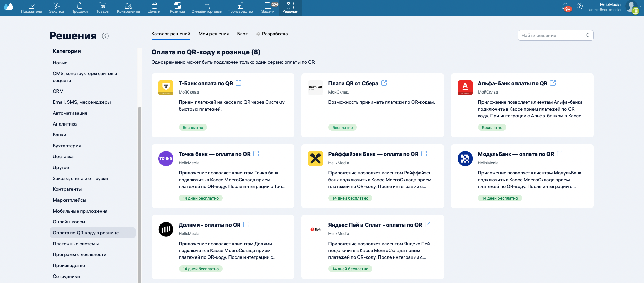Open the Закупки section
This screenshot has width=644, height=283.
pyautogui.click(x=56, y=8)
